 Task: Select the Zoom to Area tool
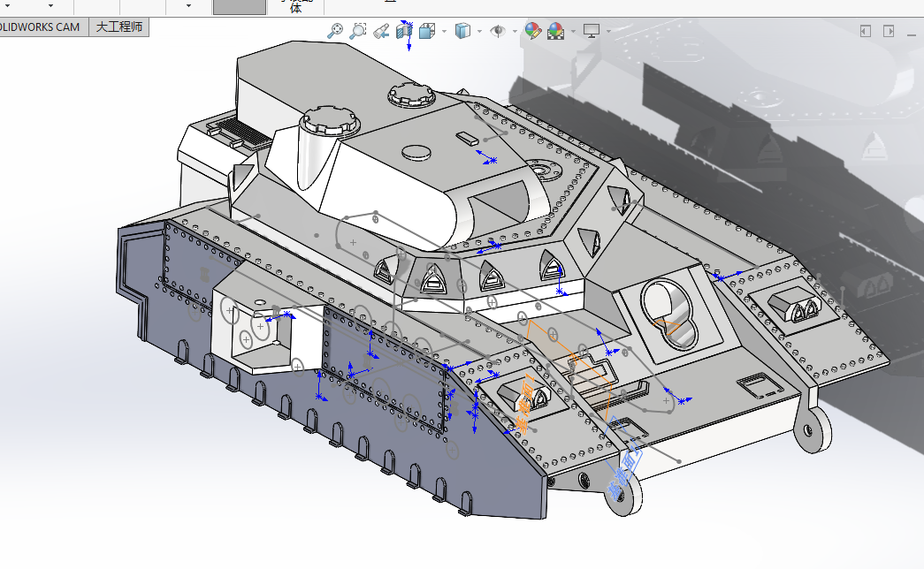[357, 31]
